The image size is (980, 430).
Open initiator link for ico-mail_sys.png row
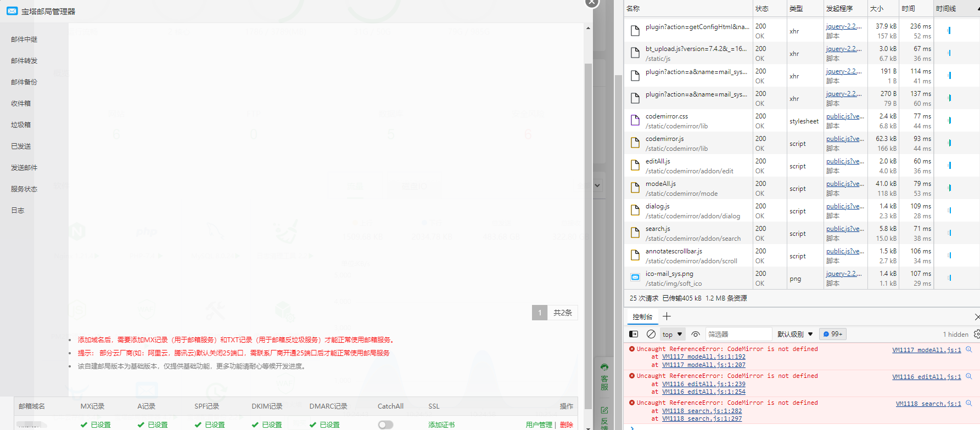[x=844, y=274]
